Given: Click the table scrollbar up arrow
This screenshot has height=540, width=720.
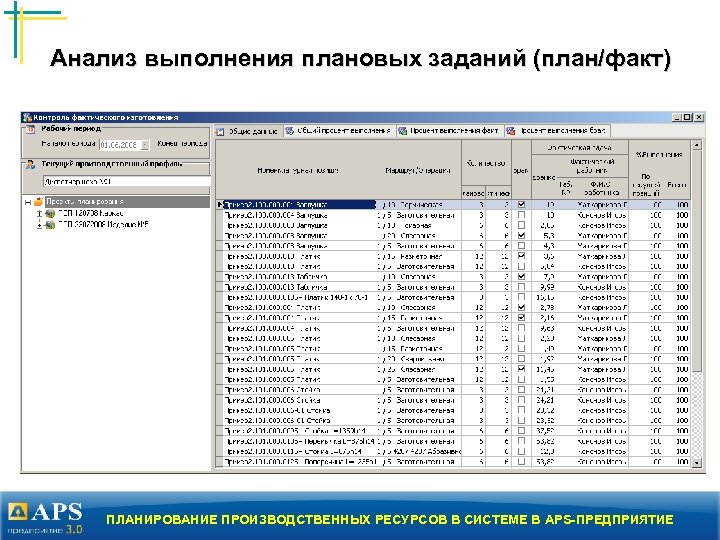Looking at the screenshot, I should click(x=697, y=145).
